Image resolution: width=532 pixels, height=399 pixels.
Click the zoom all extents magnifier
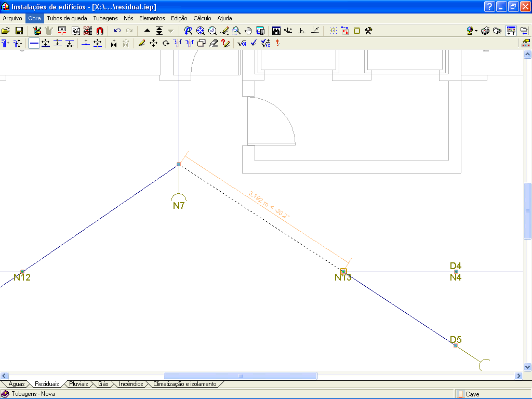pos(201,31)
